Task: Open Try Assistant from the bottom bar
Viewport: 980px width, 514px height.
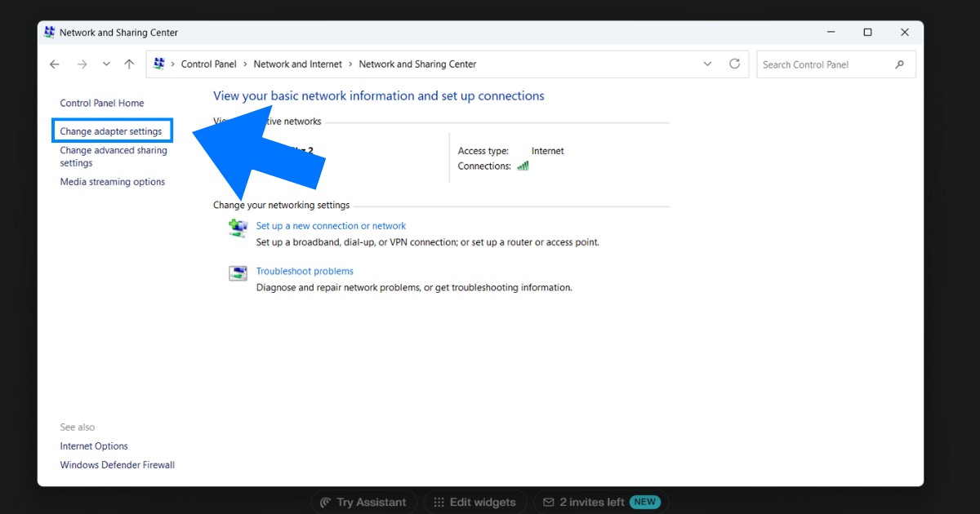Action: pos(363,502)
